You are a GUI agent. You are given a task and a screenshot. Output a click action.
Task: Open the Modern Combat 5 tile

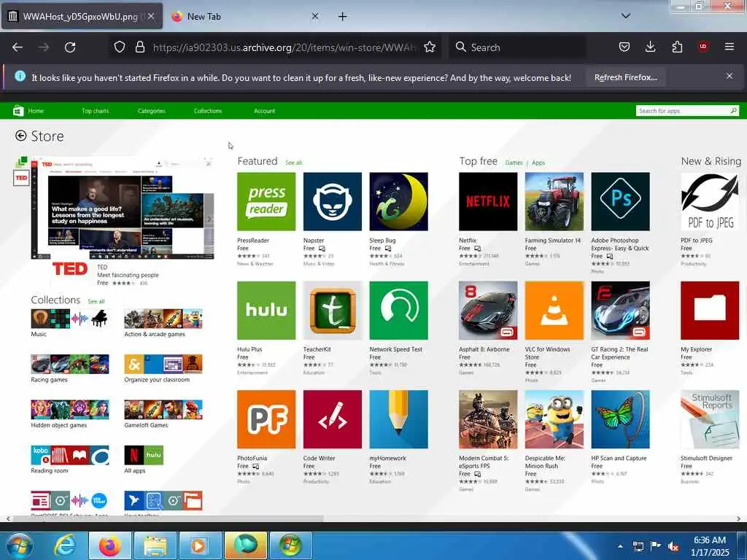[x=488, y=419]
